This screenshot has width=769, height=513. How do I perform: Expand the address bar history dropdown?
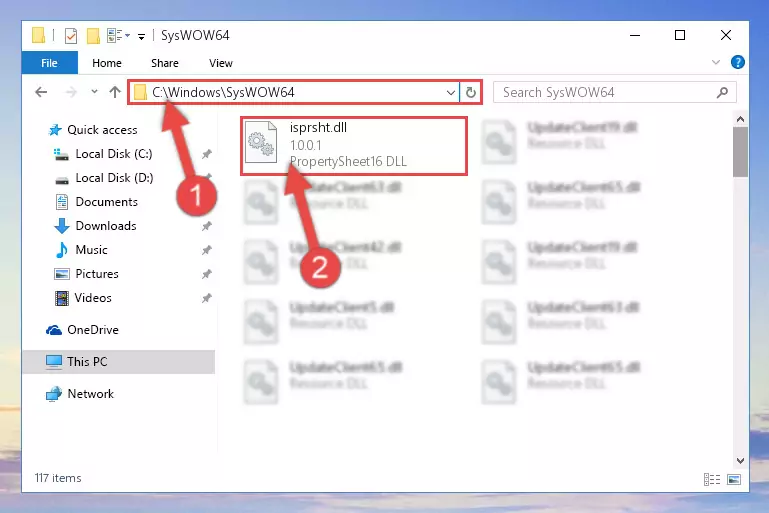(x=451, y=92)
